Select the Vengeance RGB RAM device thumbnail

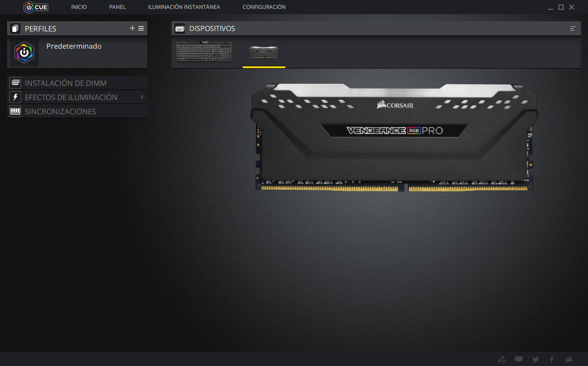click(264, 52)
